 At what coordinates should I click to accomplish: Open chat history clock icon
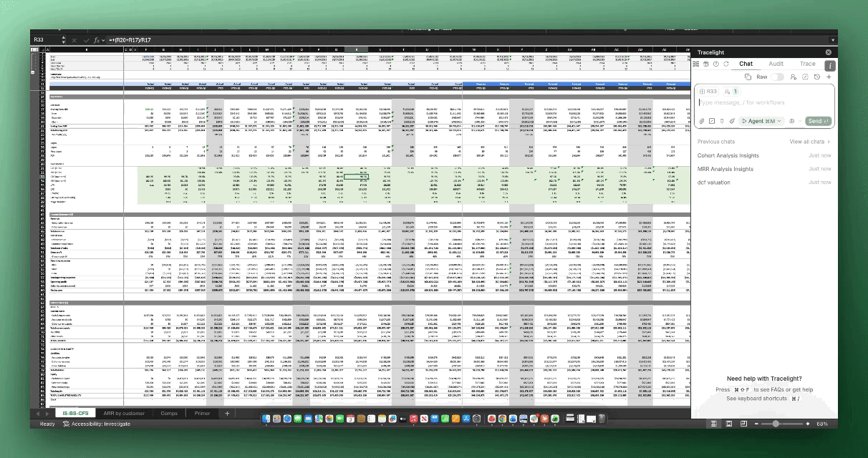(x=817, y=77)
